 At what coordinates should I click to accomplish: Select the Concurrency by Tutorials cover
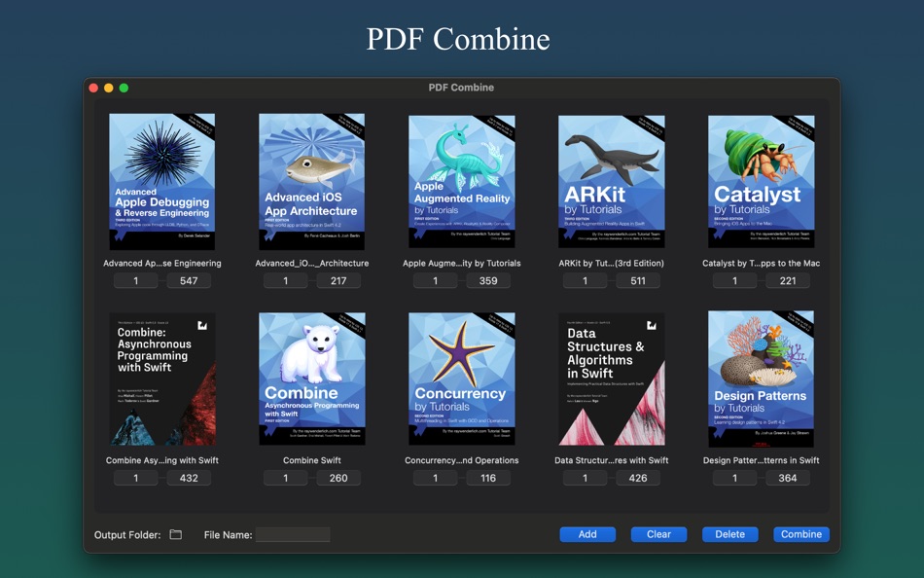tap(461, 379)
